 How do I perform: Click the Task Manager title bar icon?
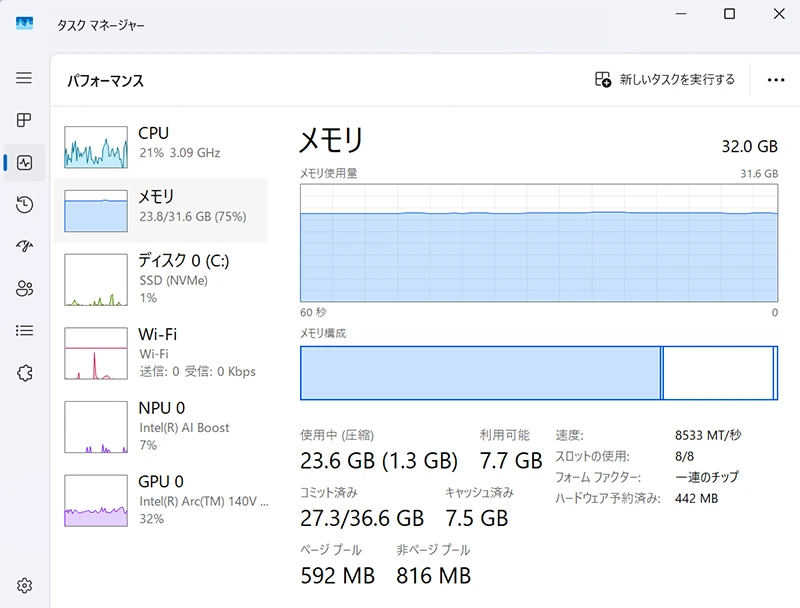pyautogui.click(x=24, y=23)
